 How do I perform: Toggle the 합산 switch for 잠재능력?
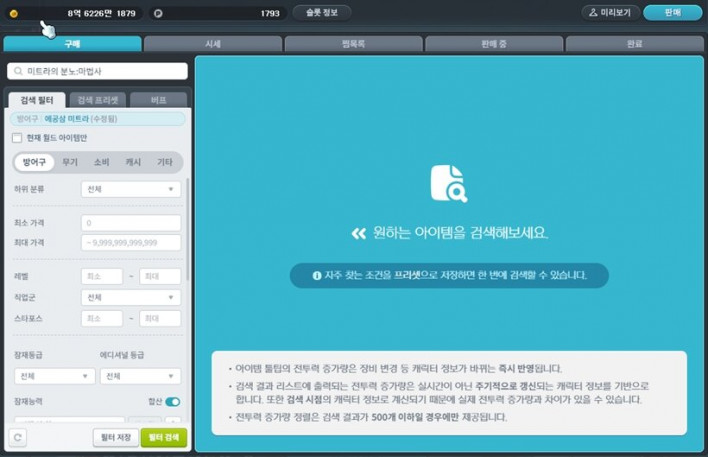tap(172, 401)
